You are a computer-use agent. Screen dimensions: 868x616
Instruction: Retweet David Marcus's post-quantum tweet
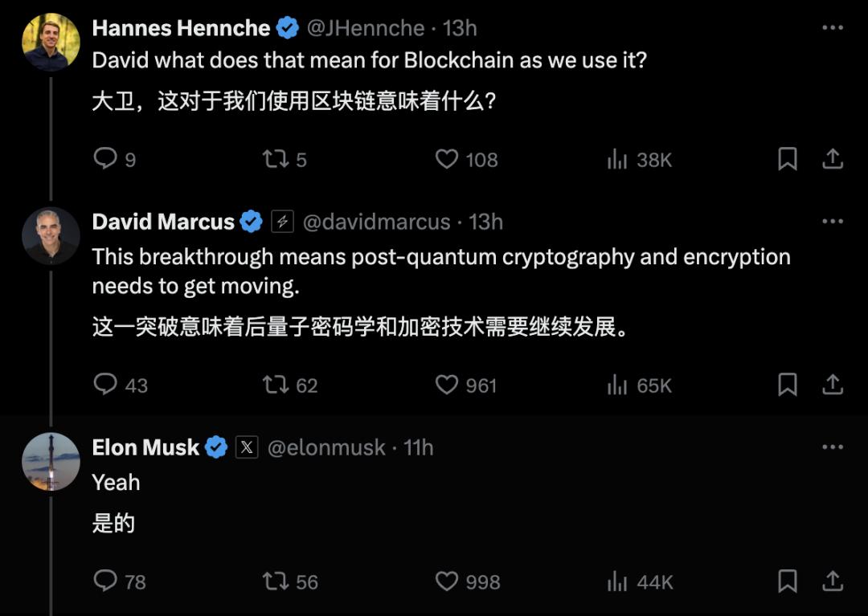tap(276, 385)
